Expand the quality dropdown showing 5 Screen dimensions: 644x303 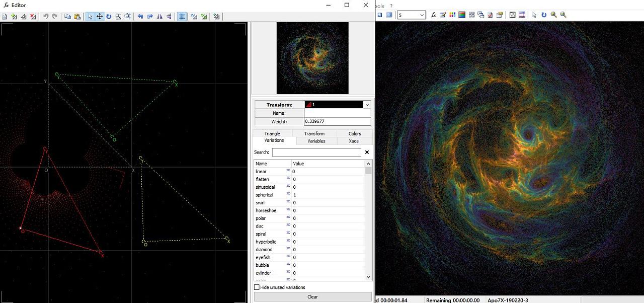(422, 15)
